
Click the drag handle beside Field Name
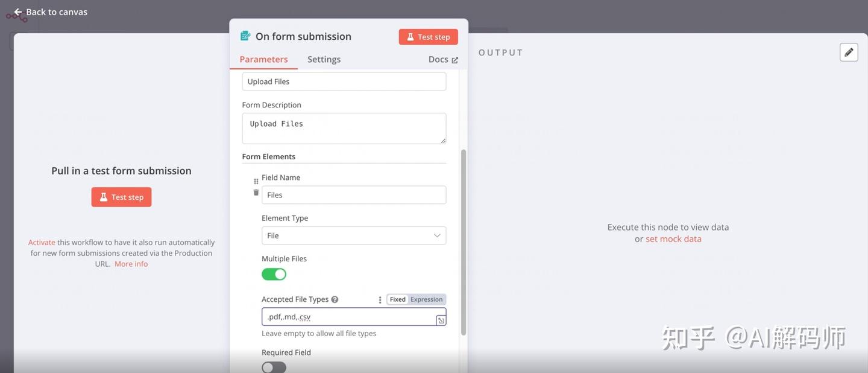pyautogui.click(x=256, y=181)
